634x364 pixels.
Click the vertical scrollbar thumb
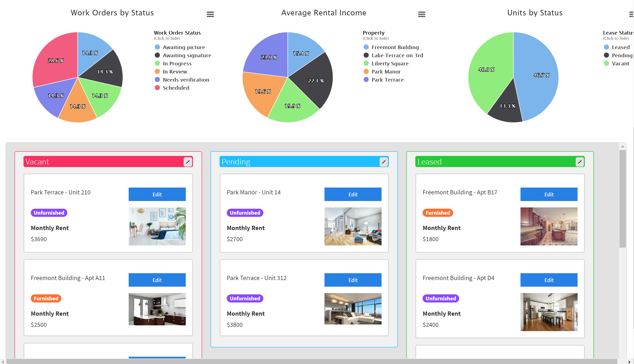point(623,199)
